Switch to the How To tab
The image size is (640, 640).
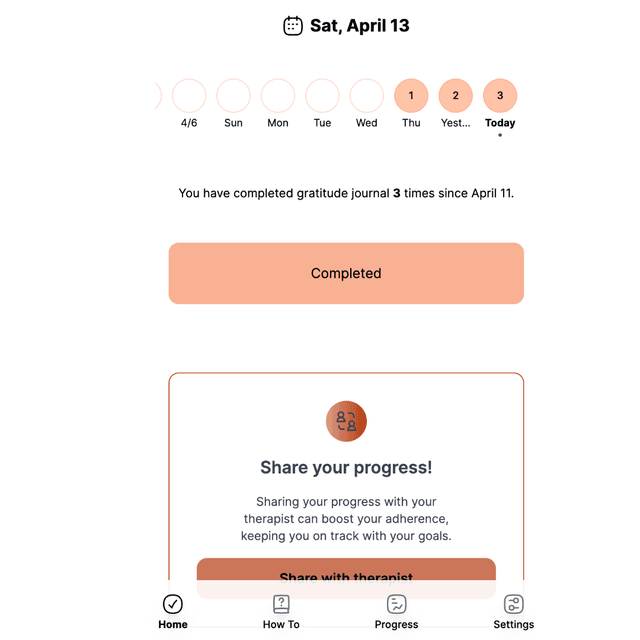click(281, 624)
